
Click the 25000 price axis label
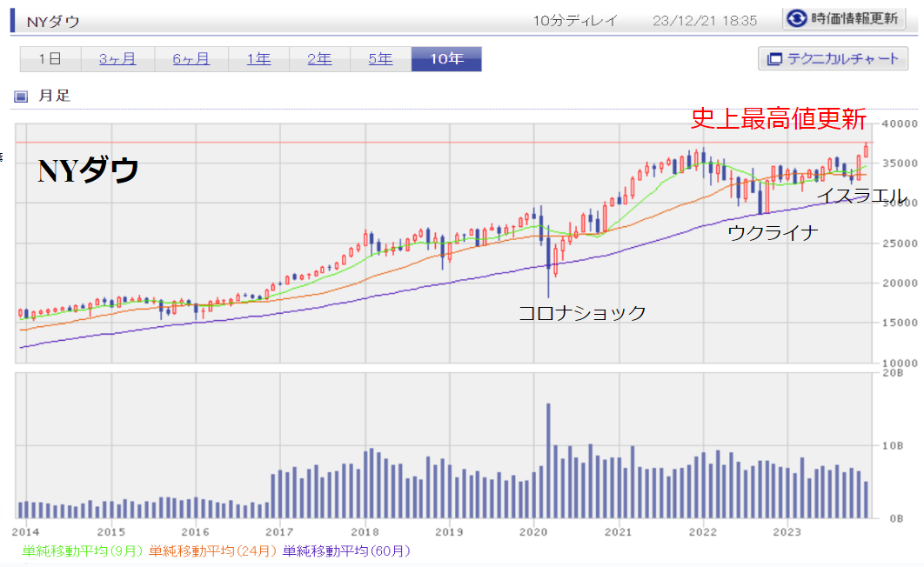(x=900, y=243)
